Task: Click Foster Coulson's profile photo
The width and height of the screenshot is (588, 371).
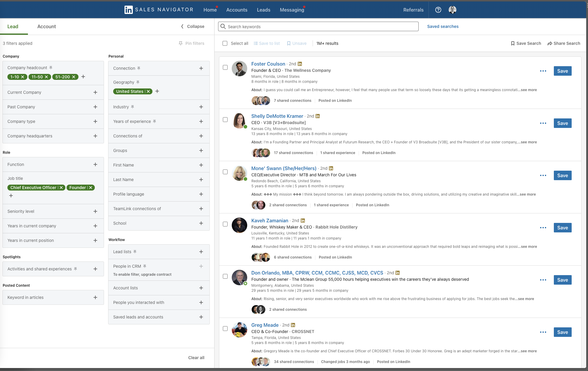Action: [239, 69]
